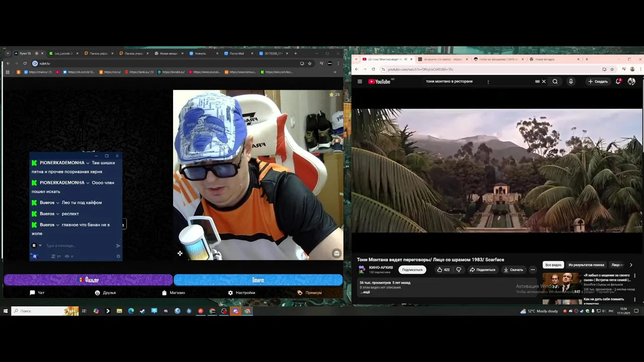Click the YouTube search magnifier button

click(x=555, y=81)
